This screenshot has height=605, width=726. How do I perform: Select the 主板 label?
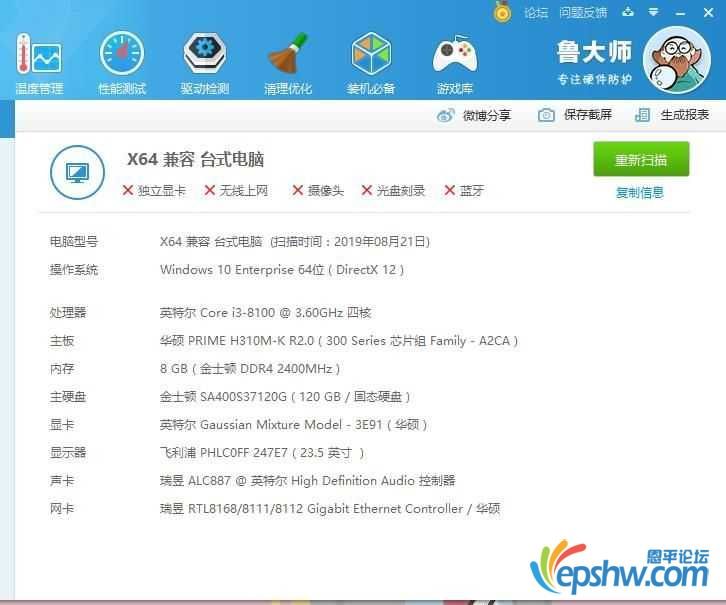[62, 341]
